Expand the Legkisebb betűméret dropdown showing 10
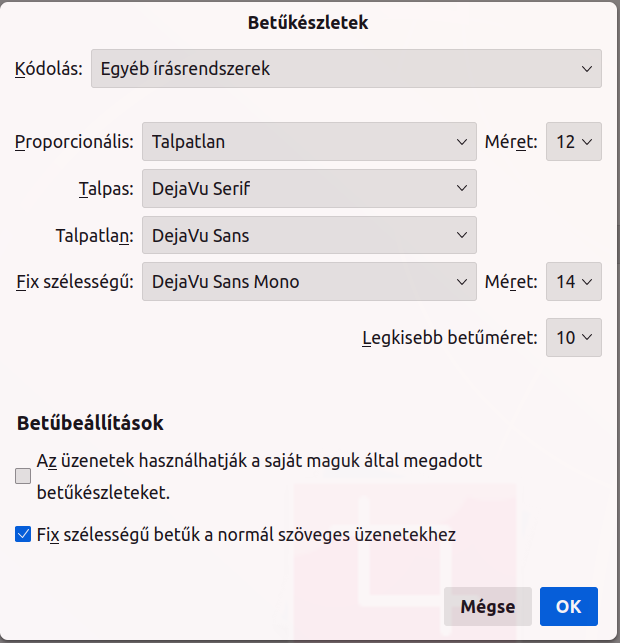Screen dimensions: 620x643 pyautogui.click(x=574, y=337)
